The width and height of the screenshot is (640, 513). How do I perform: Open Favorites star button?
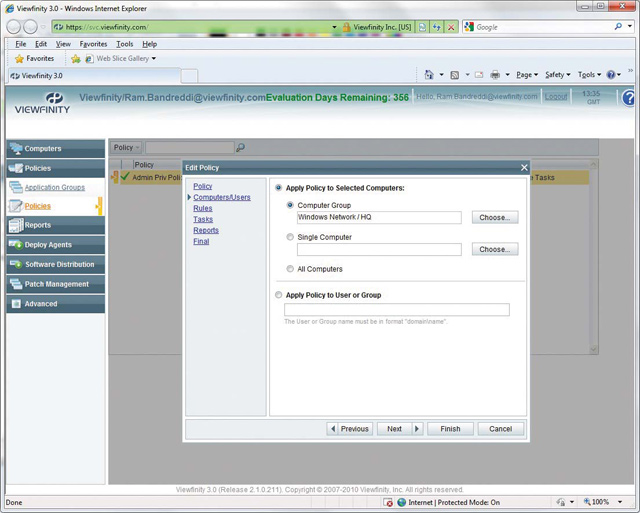tap(34, 58)
